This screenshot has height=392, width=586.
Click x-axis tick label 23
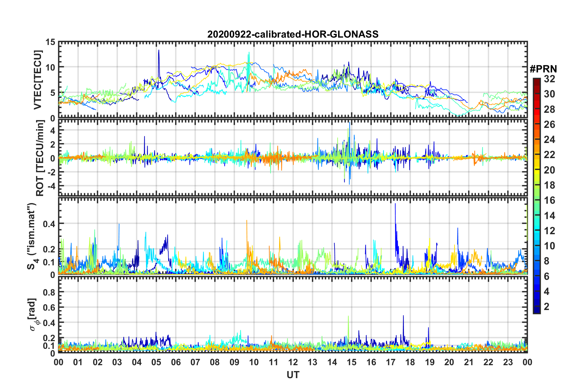tap(508, 362)
